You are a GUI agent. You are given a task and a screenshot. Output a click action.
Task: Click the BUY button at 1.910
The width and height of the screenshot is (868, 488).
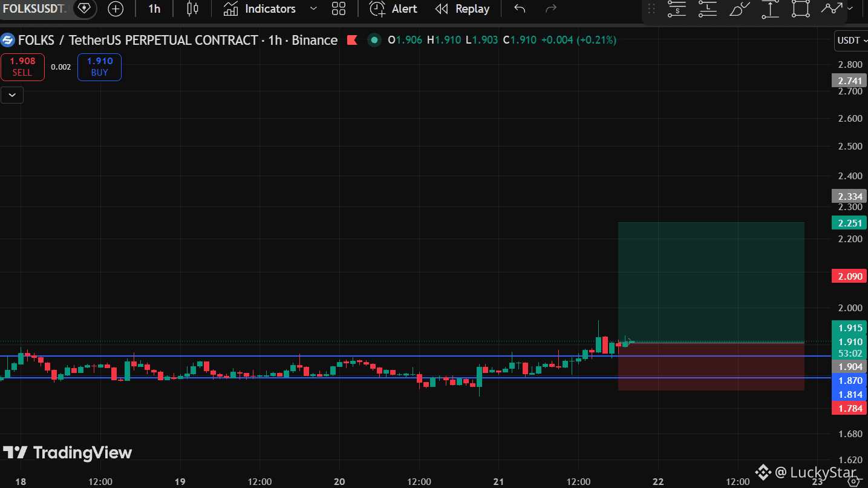[99, 67]
